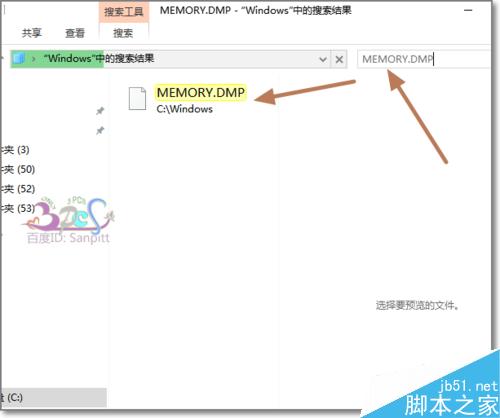
Task: Click the breadcrumb chevron before "Windows"中的搜索结果
Action: pos(34,59)
